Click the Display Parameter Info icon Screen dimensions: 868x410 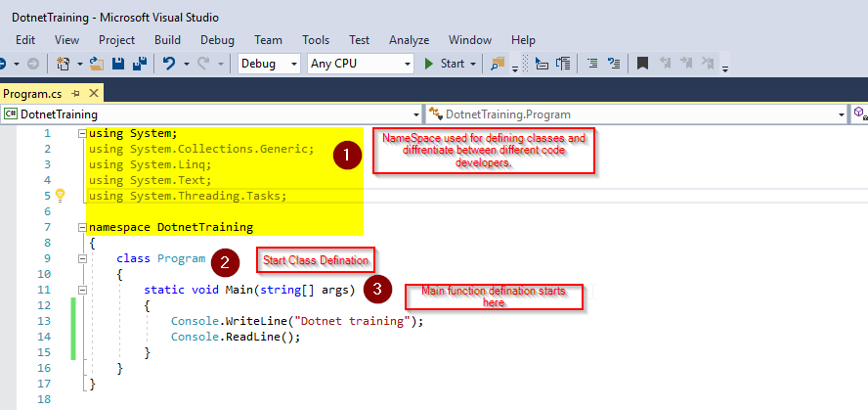click(x=563, y=64)
